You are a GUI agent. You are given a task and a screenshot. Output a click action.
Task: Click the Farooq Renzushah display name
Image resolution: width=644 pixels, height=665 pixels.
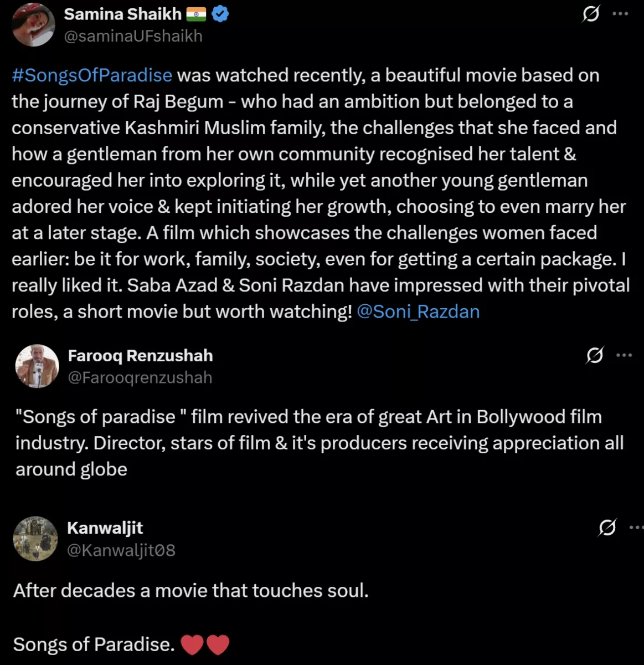click(x=140, y=356)
